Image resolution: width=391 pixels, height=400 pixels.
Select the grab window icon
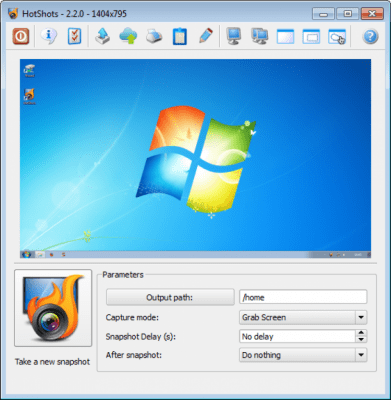coord(285,36)
